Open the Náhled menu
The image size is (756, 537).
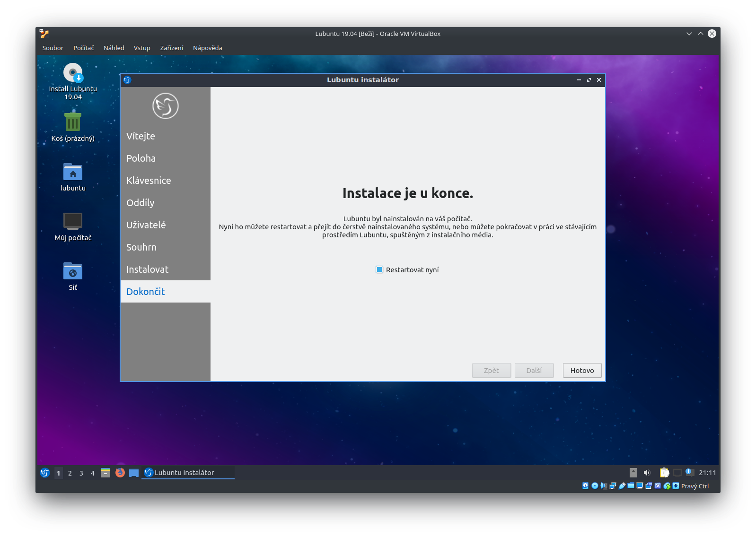click(x=114, y=48)
